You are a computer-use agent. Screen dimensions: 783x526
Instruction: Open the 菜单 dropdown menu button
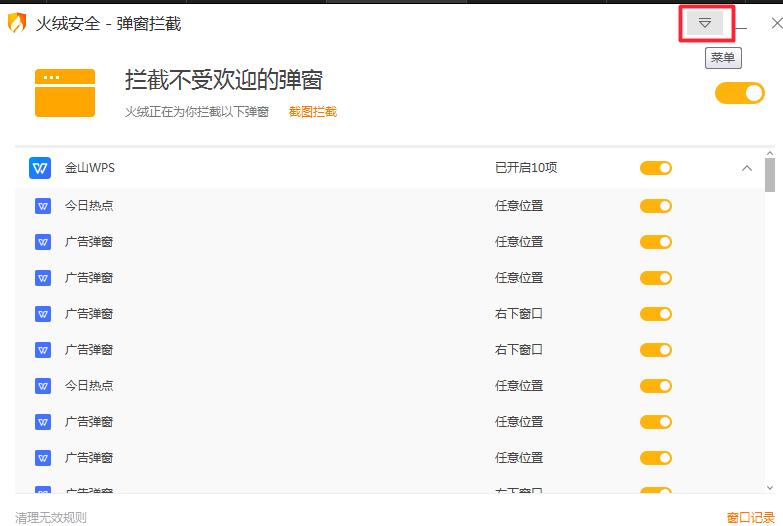705,23
